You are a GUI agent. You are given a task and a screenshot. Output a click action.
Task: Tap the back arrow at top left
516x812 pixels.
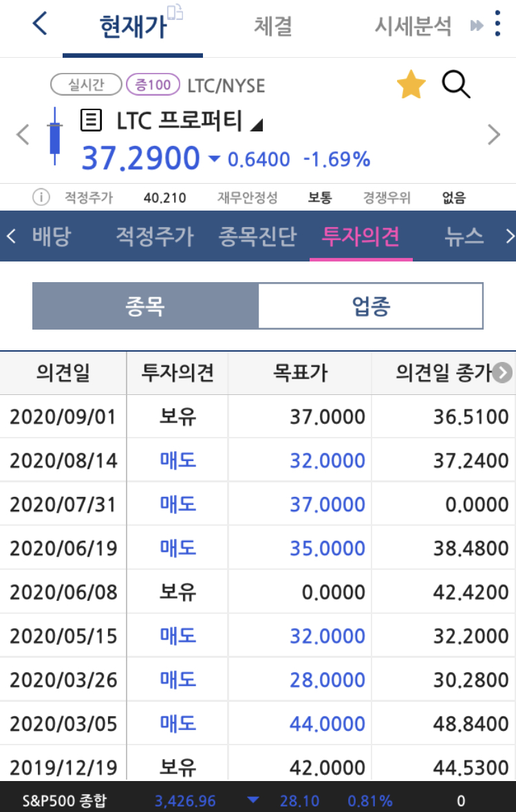(40, 24)
